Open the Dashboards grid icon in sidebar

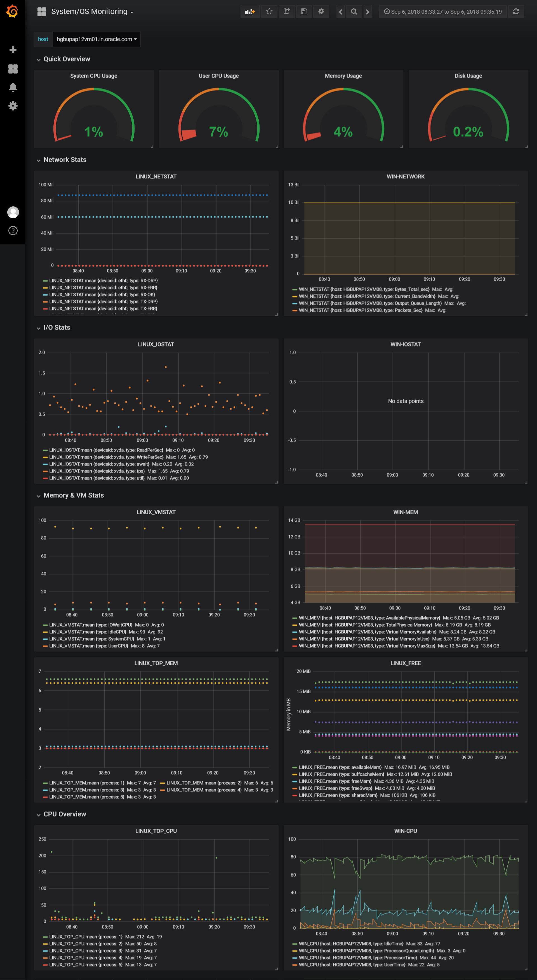click(x=13, y=69)
